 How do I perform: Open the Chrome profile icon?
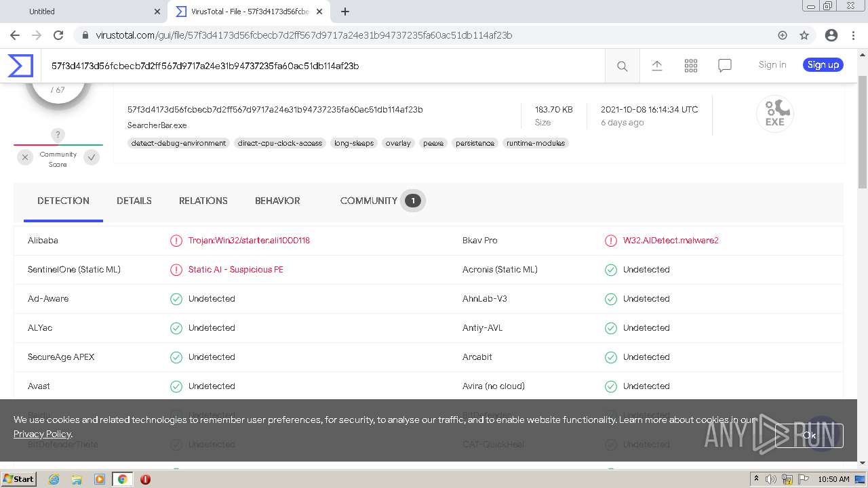pyautogui.click(x=831, y=35)
